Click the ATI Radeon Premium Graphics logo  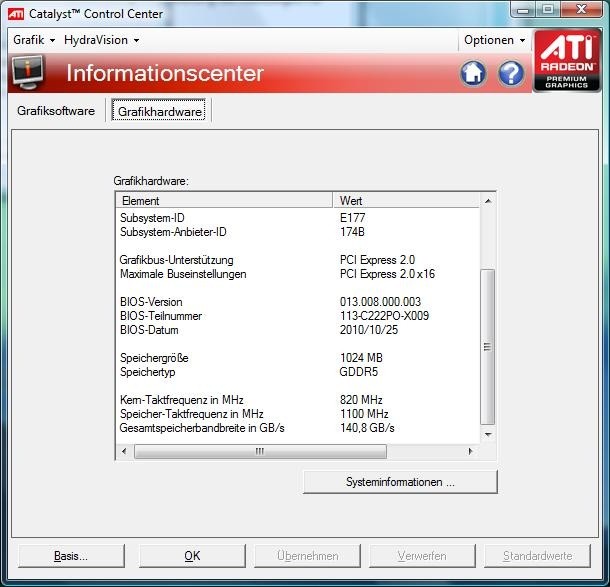(x=567, y=61)
